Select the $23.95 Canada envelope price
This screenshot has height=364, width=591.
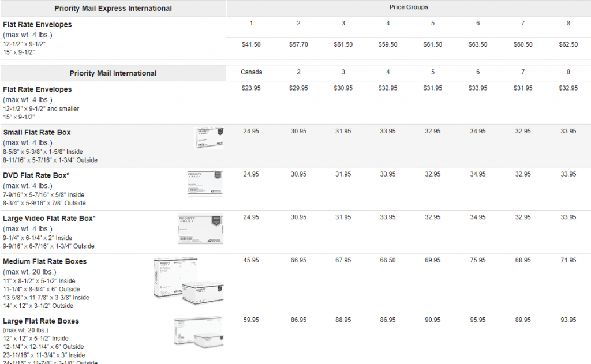pyautogui.click(x=251, y=88)
